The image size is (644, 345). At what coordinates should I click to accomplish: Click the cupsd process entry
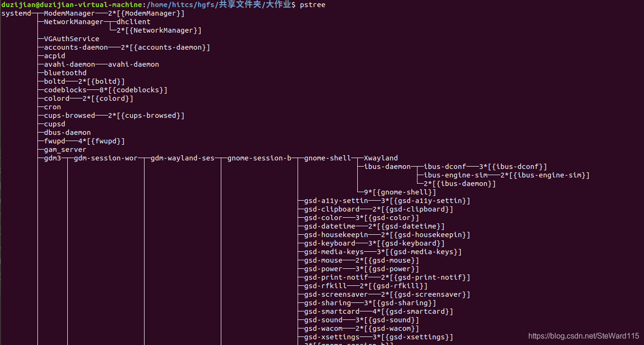click(x=54, y=124)
